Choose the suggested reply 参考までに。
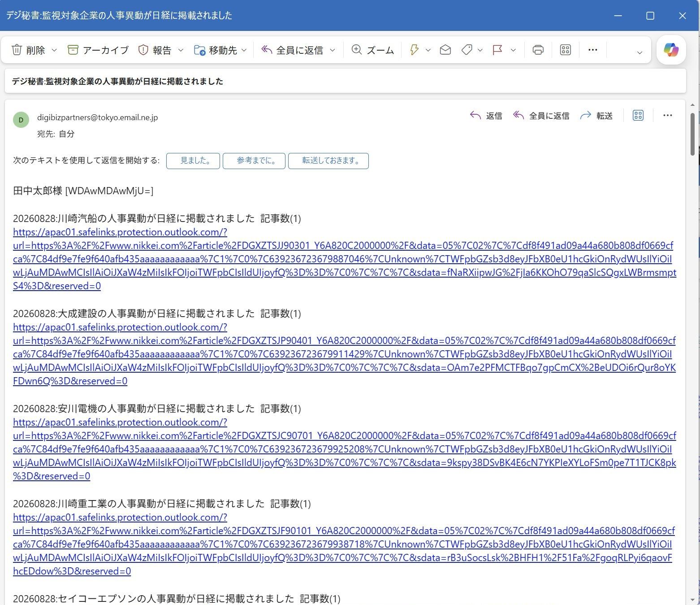 click(254, 161)
